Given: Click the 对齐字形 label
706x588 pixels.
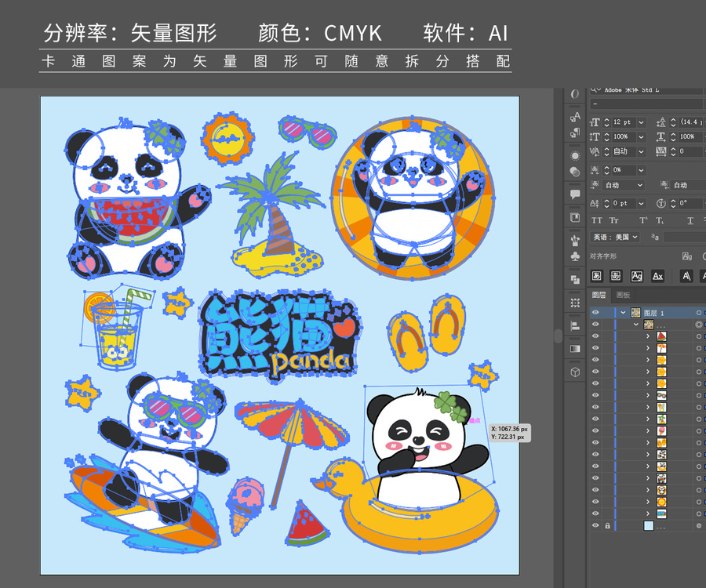Looking at the screenshot, I should (603, 256).
